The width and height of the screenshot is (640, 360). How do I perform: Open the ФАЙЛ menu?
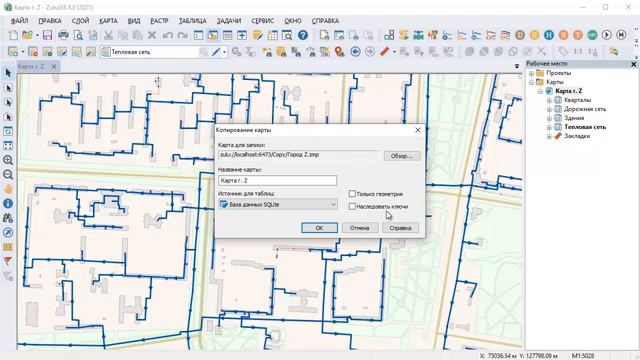19,21
